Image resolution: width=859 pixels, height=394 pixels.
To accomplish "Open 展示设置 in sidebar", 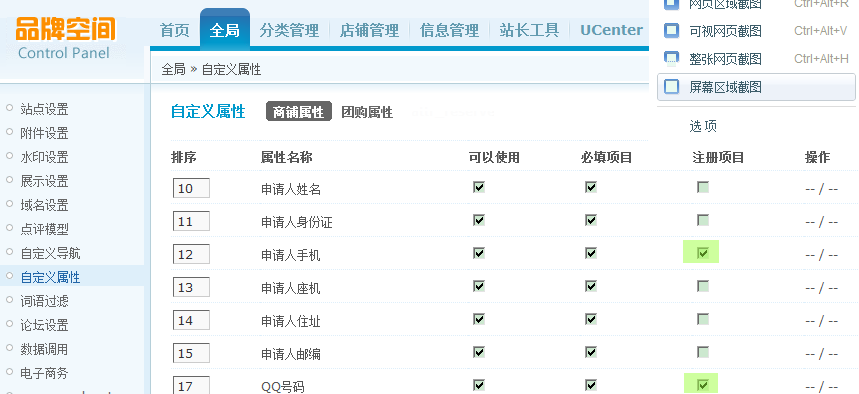I will tap(44, 181).
